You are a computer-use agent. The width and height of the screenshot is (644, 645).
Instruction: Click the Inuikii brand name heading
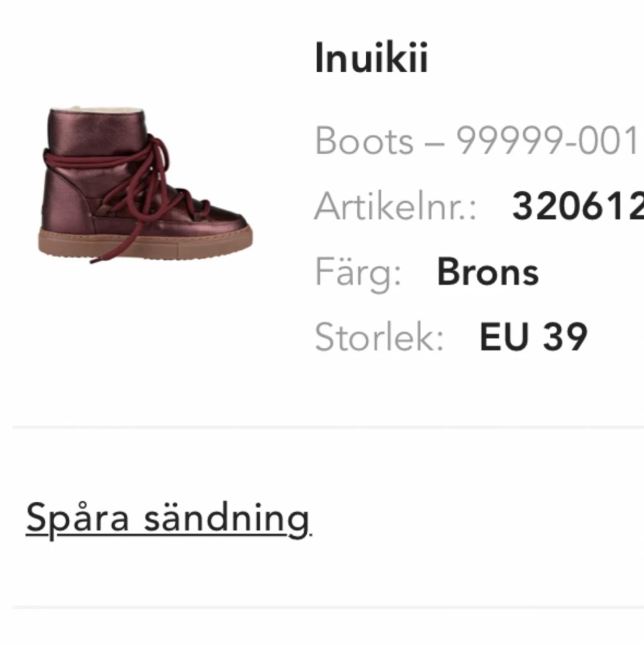[371, 58]
